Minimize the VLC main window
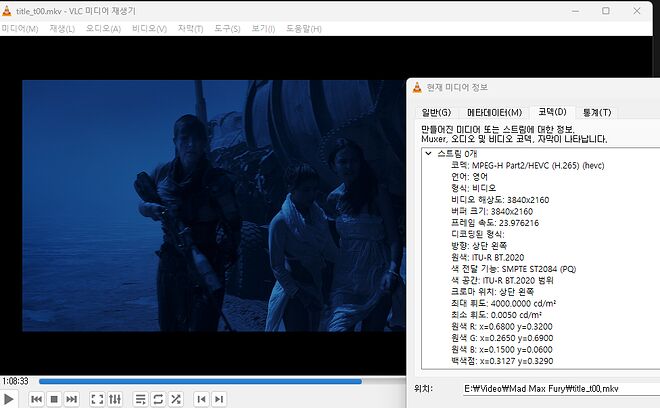The image size is (660, 408). [575, 11]
